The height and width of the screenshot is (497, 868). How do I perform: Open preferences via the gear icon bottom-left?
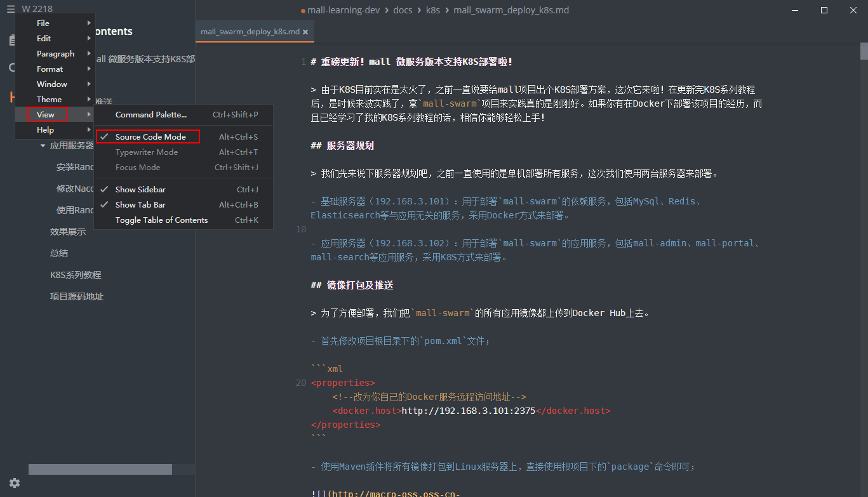pos(14,483)
